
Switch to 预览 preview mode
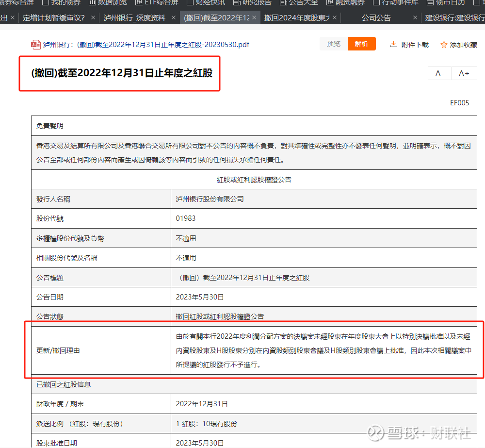pos(334,44)
